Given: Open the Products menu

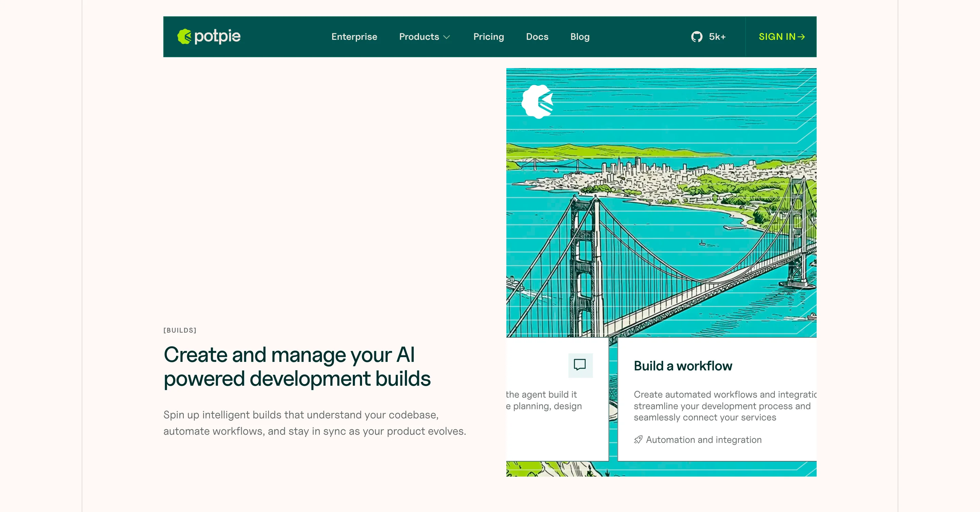Looking at the screenshot, I should (419, 36).
